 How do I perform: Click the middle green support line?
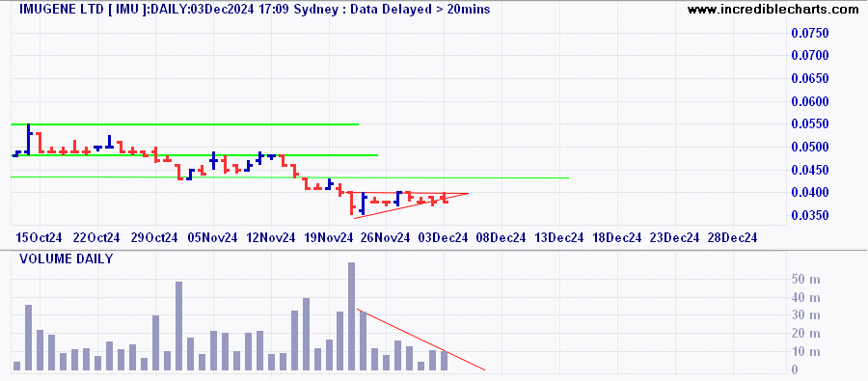194,155
